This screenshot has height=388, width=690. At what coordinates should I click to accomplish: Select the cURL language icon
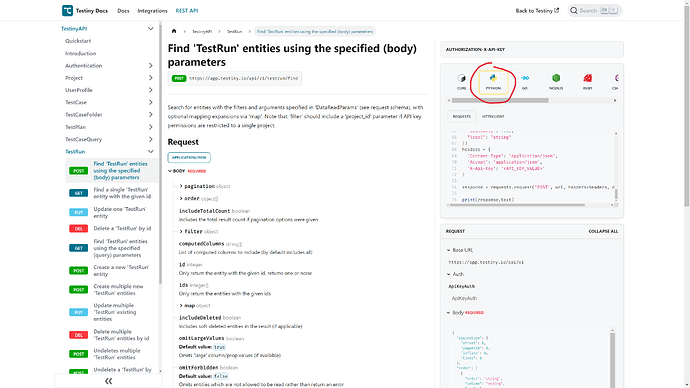click(462, 81)
